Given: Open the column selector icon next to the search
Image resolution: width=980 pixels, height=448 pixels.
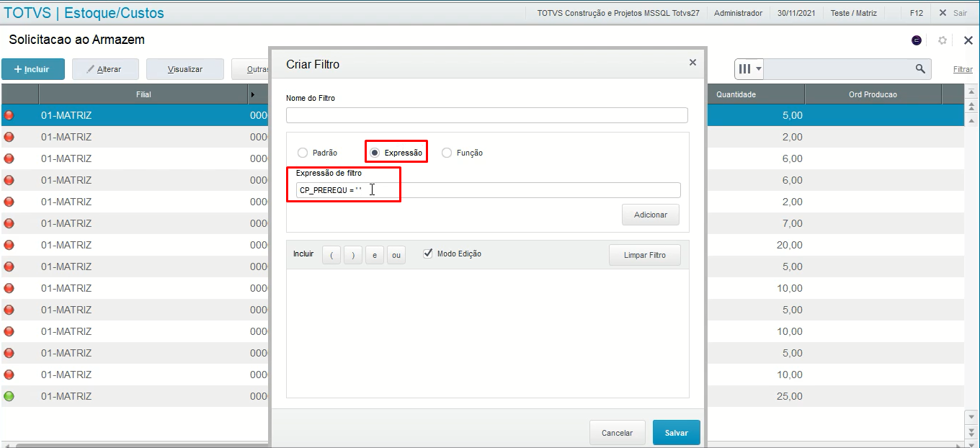Looking at the screenshot, I should 745,69.
